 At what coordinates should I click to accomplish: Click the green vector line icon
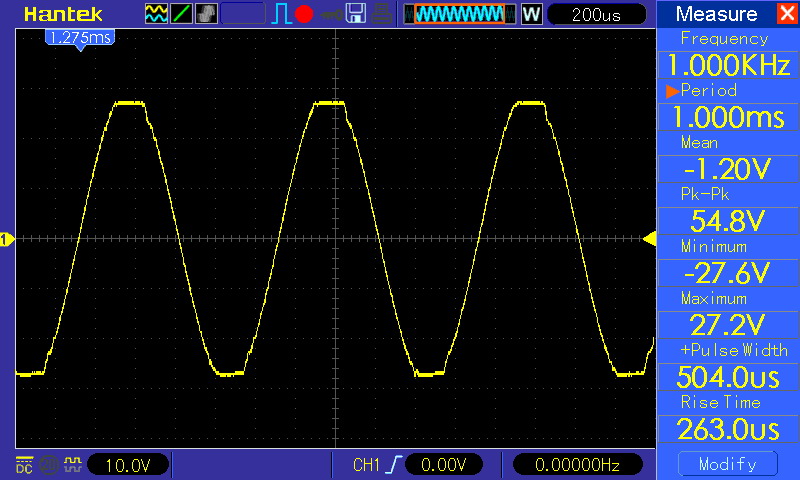point(181,13)
